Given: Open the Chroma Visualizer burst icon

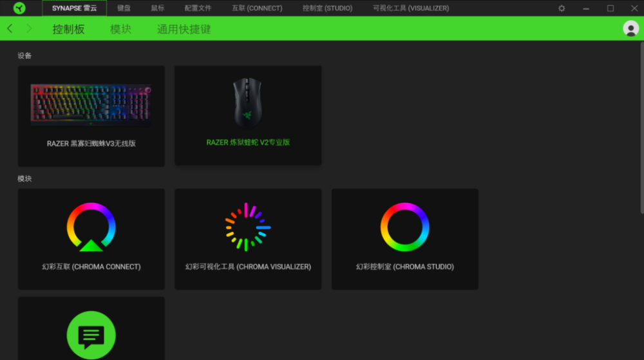Looking at the screenshot, I should (248, 227).
